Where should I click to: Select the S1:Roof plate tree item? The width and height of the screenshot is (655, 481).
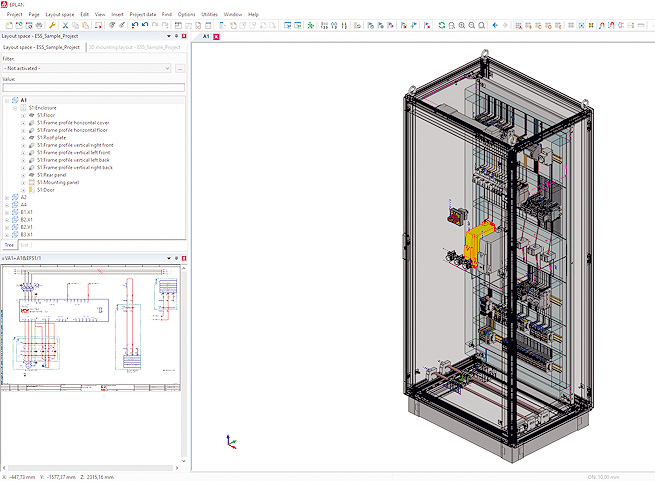click(x=51, y=137)
